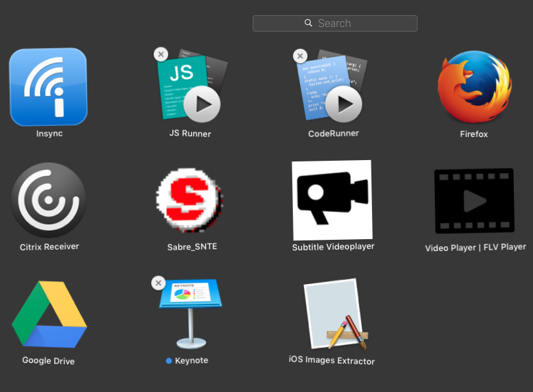The height and width of the screenshot is (392, 533).
Task: Click the magnifying glass search icon
Action: point(308,23)
